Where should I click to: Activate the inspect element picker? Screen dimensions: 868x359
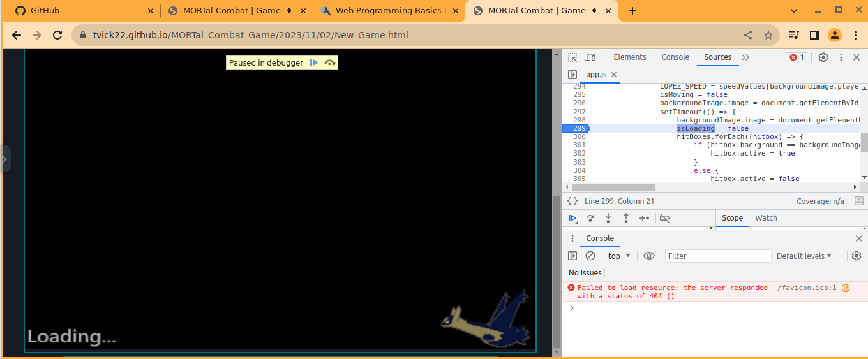point(572,57)
